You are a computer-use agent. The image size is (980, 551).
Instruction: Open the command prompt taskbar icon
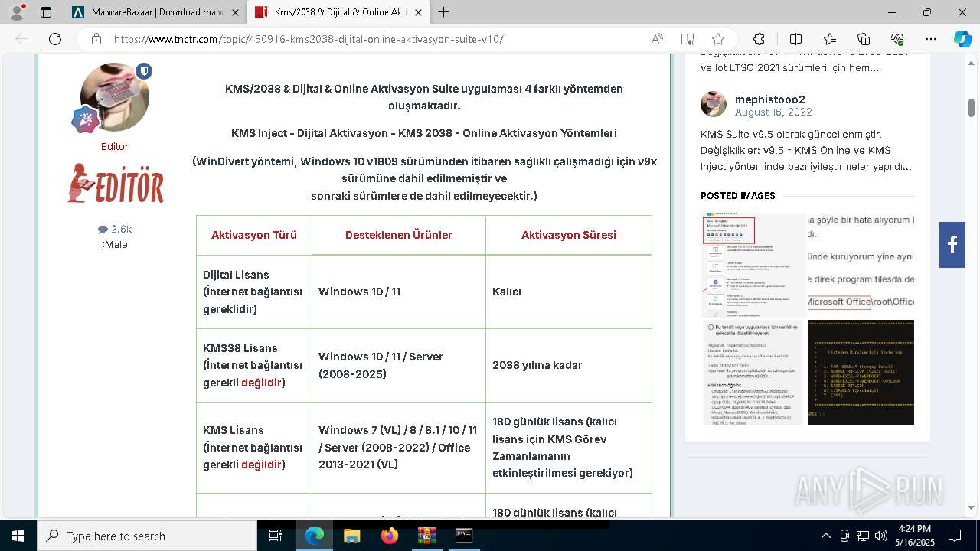tap(463, 536)
